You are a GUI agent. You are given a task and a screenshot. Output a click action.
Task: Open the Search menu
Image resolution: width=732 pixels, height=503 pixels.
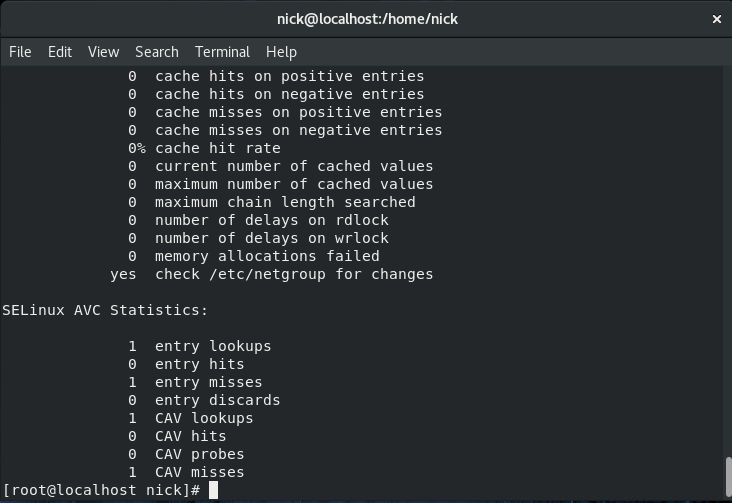pos(157,52)
